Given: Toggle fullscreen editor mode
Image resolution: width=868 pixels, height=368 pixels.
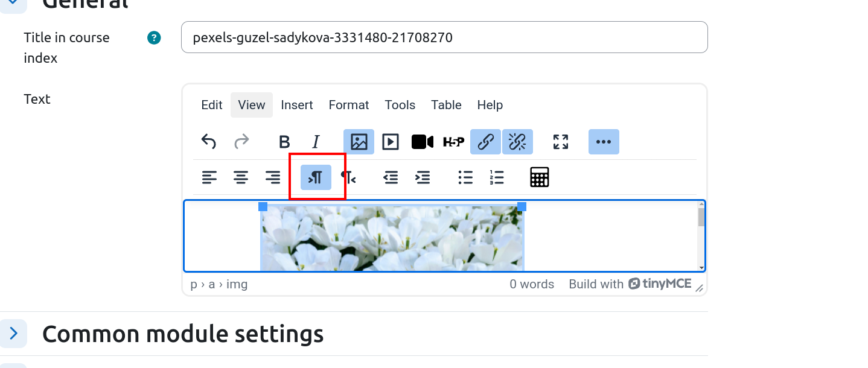Looking at the screenshot, I should [561, 142].
